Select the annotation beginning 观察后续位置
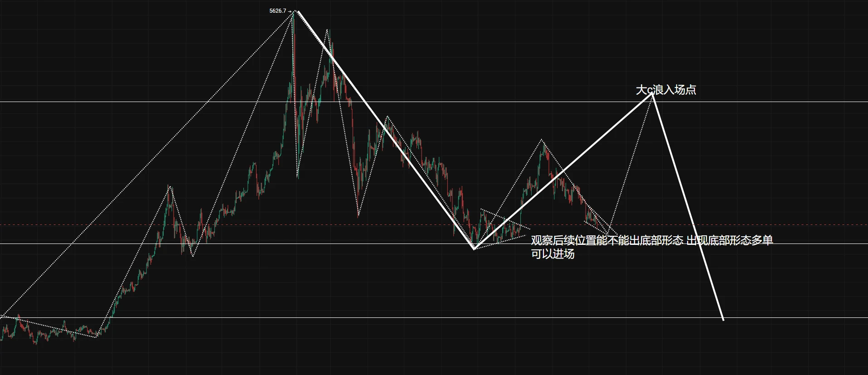The width and height of the screenshot is (868, 375). point(652,247)
